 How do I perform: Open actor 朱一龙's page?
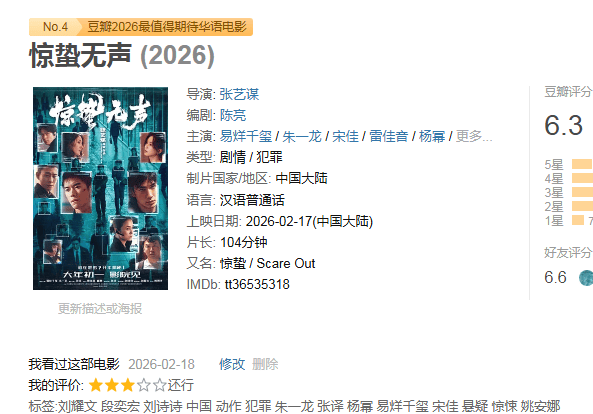[302, 136]
